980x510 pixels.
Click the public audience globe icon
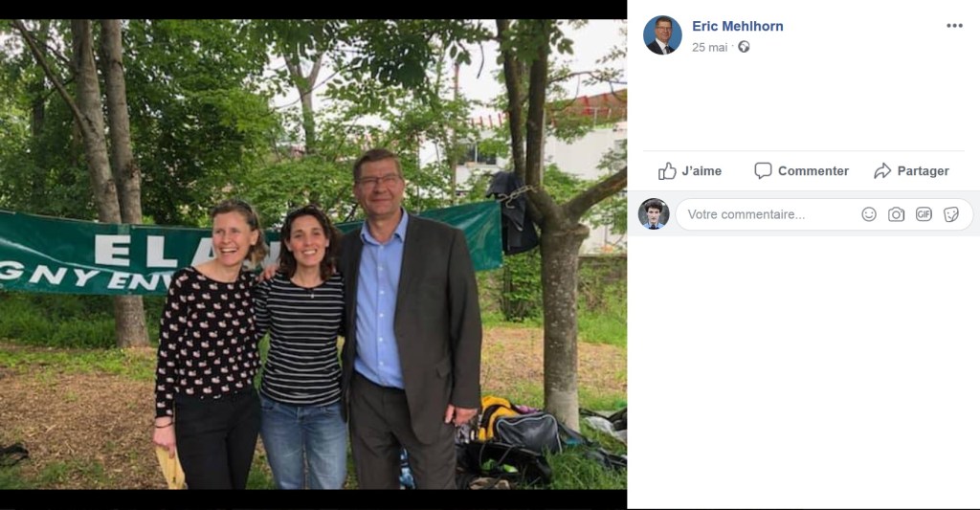(744, 47)
